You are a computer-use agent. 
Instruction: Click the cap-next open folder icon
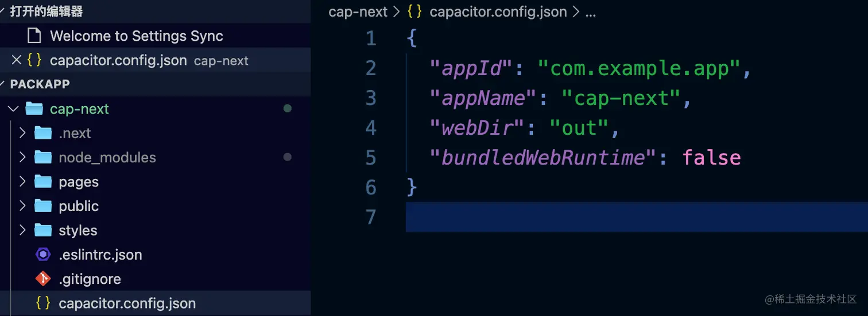tap(35, 109)
